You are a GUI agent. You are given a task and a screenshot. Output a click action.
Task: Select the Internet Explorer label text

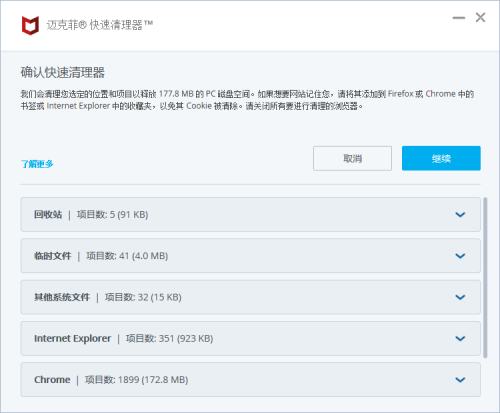[x=72, y=338]
